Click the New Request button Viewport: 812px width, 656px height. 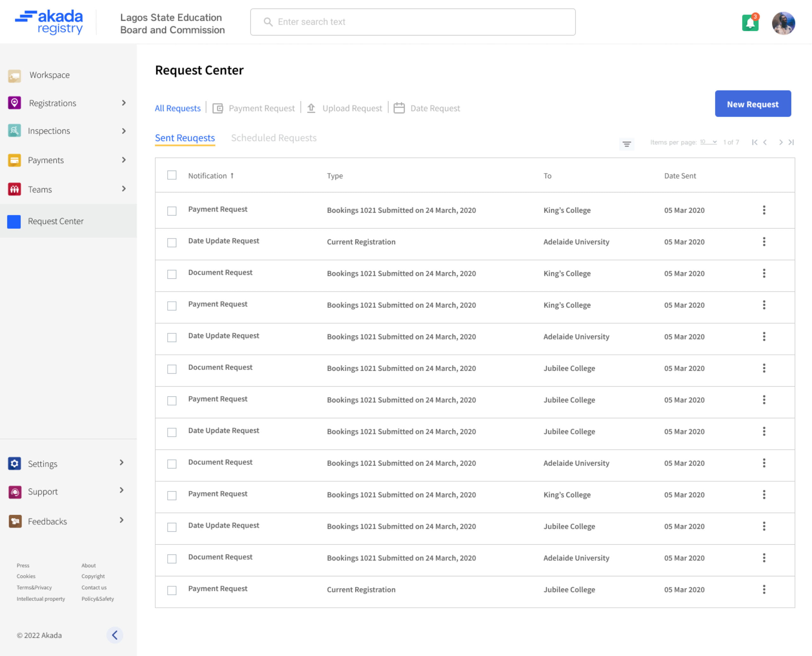[752, 104]
